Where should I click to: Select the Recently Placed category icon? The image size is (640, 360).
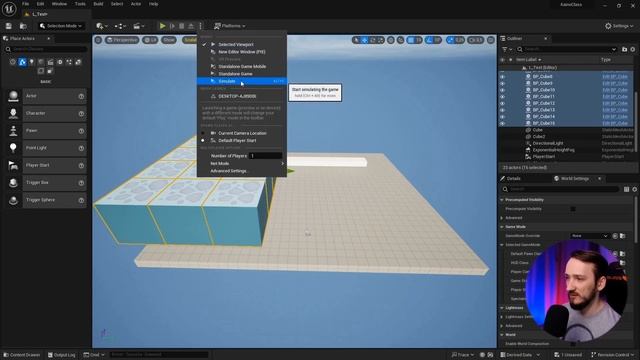(13, 62)
